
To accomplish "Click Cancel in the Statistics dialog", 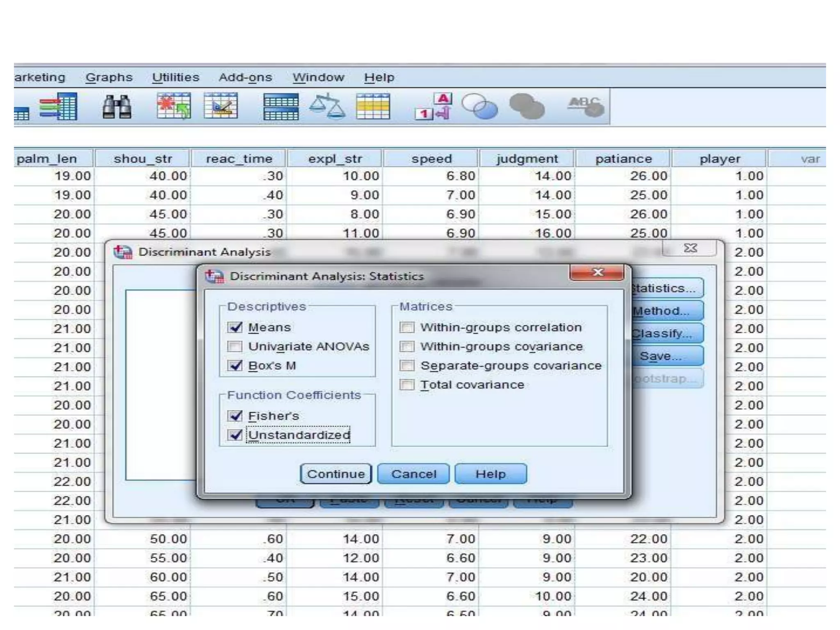I will [x=413, y=474].
